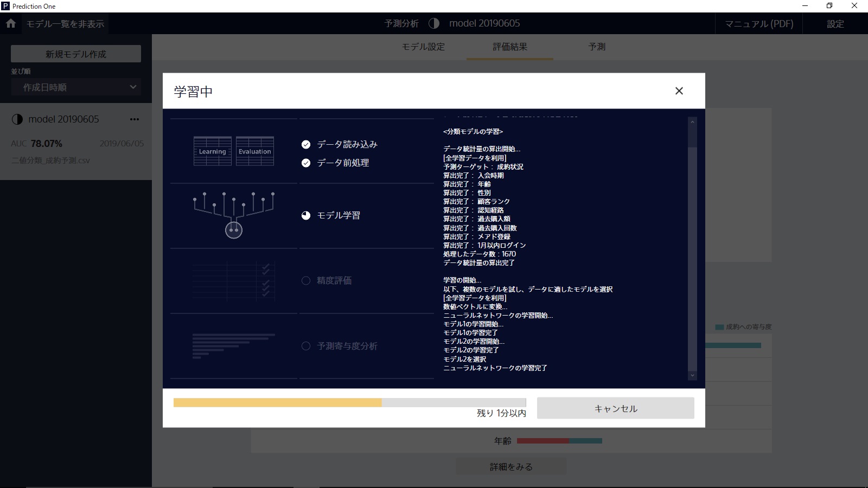Open マニュアル (PDF) from the top bar
Screen dimensions: 868x488
759,24
